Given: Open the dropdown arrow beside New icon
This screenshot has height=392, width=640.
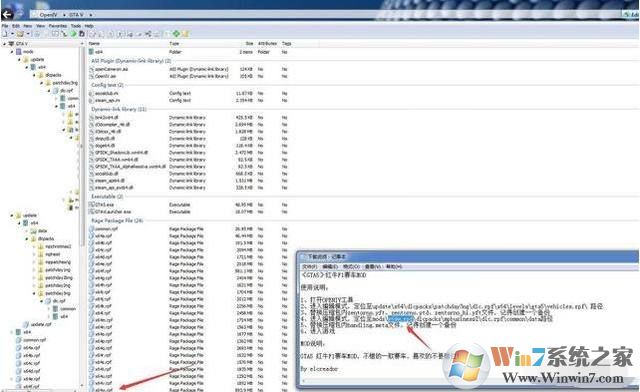Looking at the screenshot, I should tap(12, 34).
